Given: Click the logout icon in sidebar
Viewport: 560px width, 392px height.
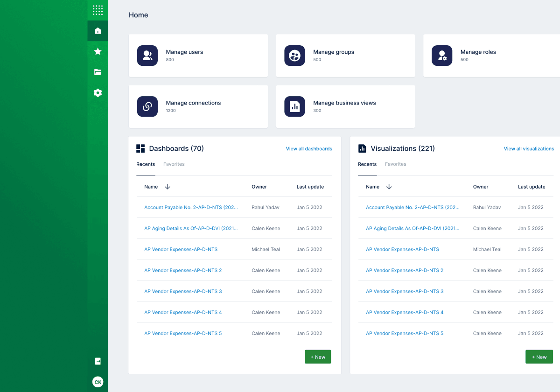Looking at the screenshot, I should (x=98, y=361).
